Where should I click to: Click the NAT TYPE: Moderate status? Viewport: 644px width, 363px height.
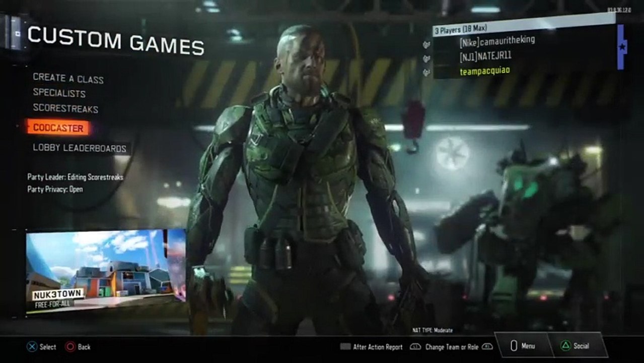[x=432, y=331]
